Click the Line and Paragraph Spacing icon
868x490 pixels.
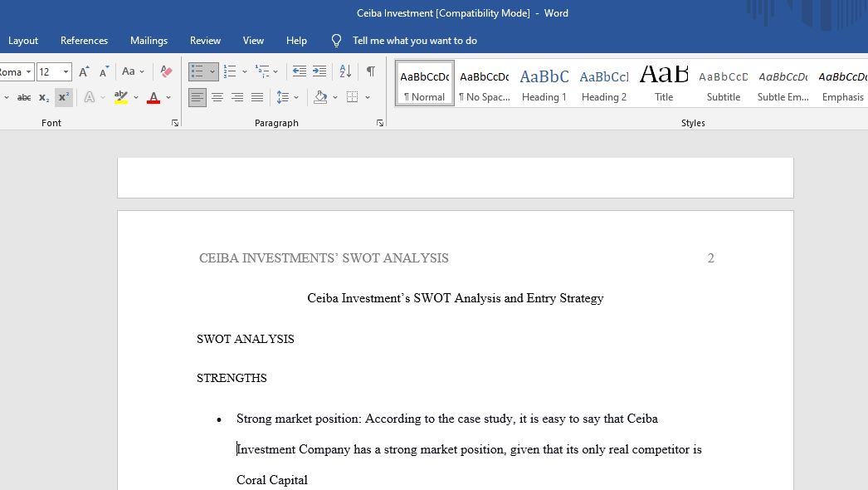pos(283,97)
